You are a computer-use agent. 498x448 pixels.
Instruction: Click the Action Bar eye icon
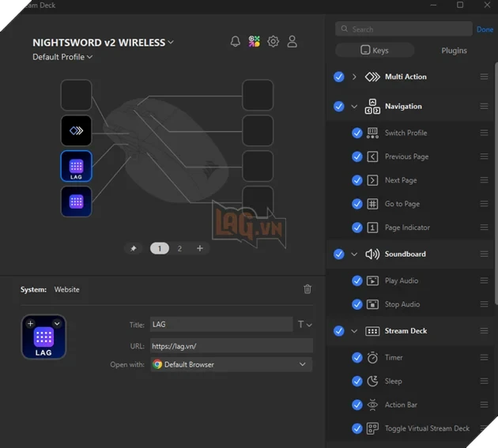372,405
